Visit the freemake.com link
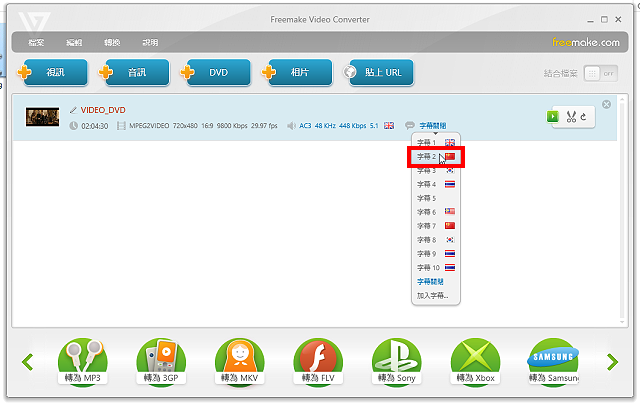The image size is (640, 405). coord(586,42)
